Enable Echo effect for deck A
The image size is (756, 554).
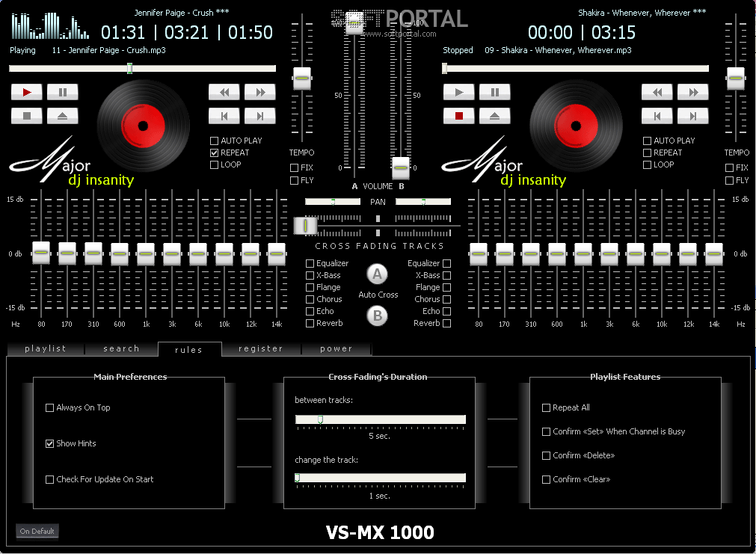[310, 312]
